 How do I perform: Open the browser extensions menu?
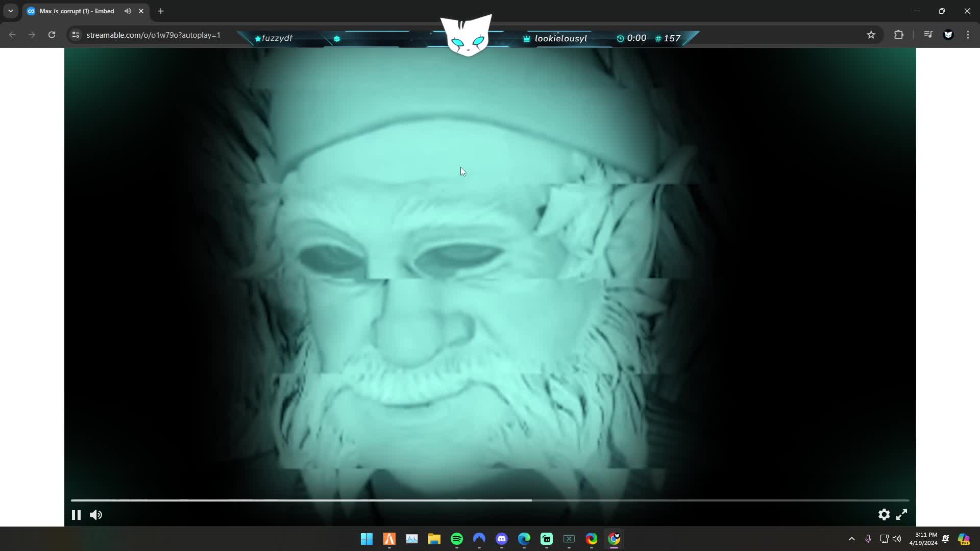tap(899, 35)
